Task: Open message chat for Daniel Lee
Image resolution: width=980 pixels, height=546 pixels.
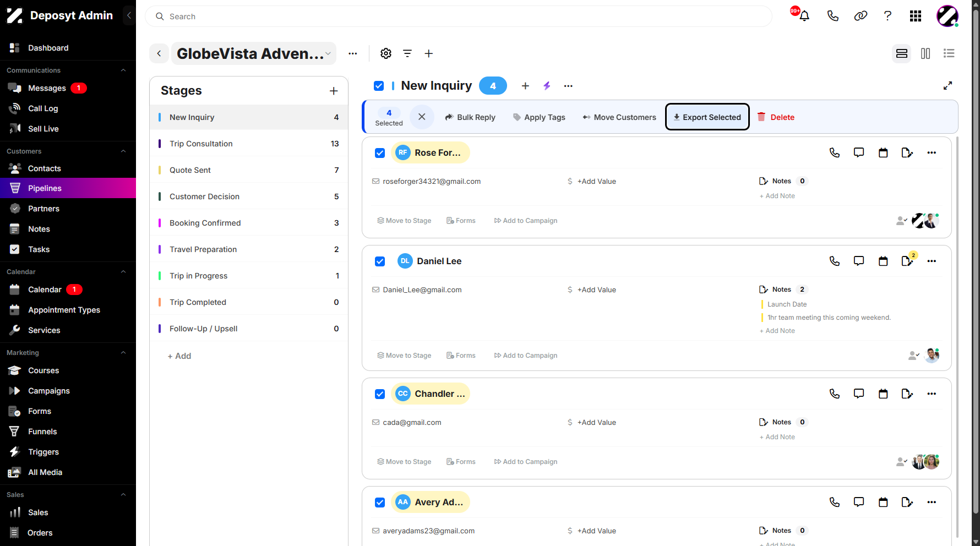Action: pos(859,261)
